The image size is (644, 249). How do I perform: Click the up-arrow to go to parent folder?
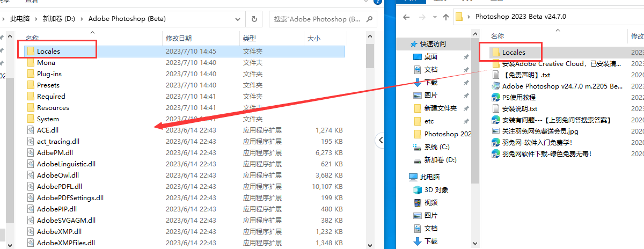(x=445, y=17)
